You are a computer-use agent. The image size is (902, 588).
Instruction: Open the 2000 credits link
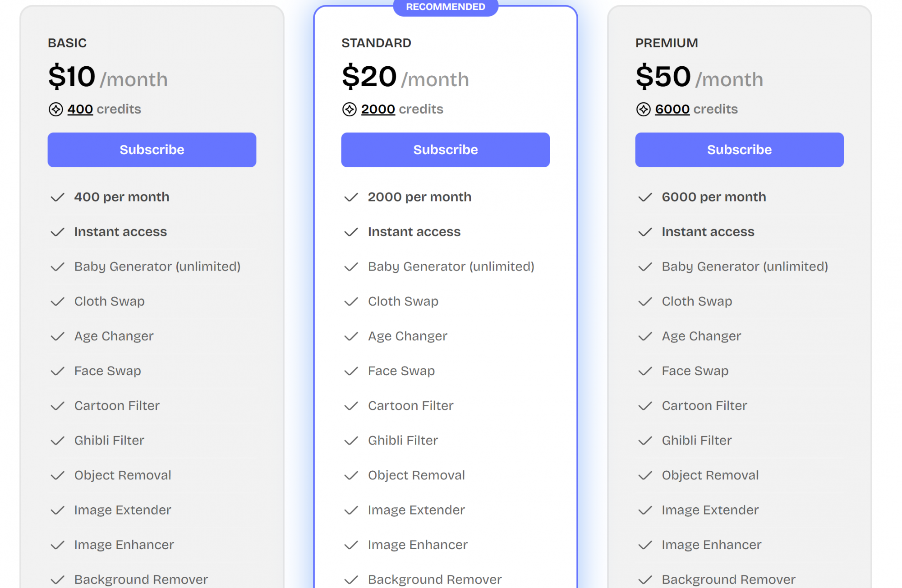point(378,109)
